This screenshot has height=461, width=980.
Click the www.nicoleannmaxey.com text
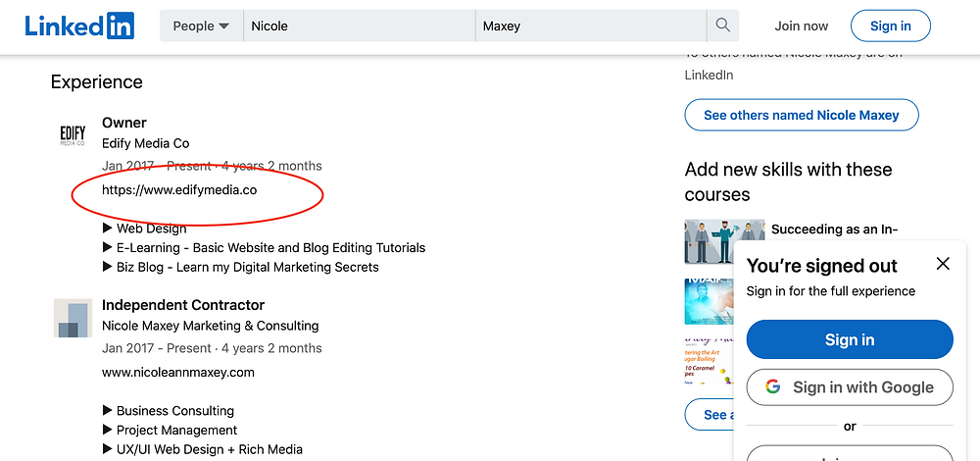coord(178,373)
